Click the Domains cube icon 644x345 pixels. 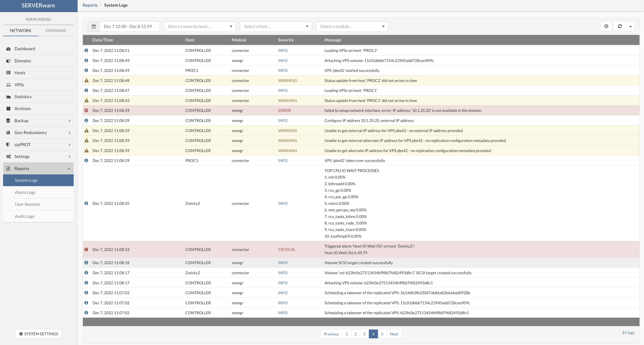[x=8, y=61]
